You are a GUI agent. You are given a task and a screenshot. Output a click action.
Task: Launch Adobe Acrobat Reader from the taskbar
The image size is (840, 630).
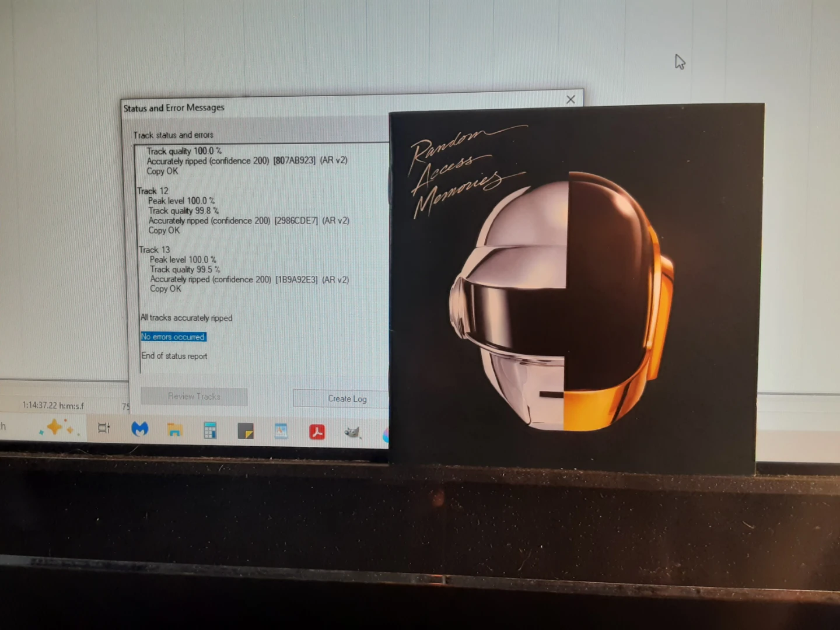click(317, 432)
